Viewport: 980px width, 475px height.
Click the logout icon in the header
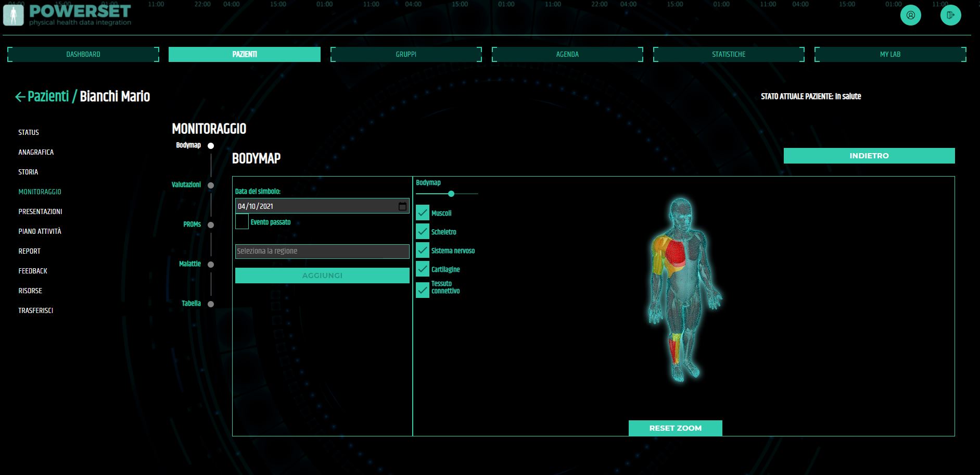pyautogui.click(x=951, y=15)
